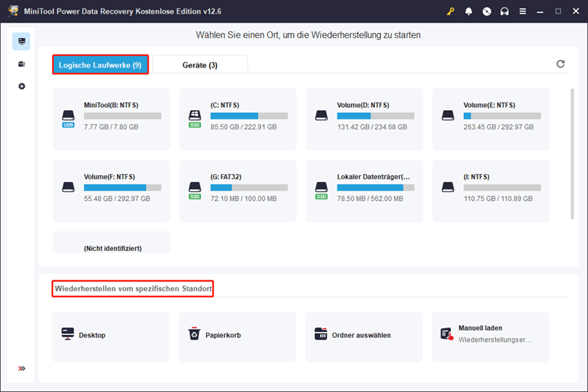Open the hamburger menu in title bar
The height and width of the screenshot is (392, 588).
coord(522,11)
